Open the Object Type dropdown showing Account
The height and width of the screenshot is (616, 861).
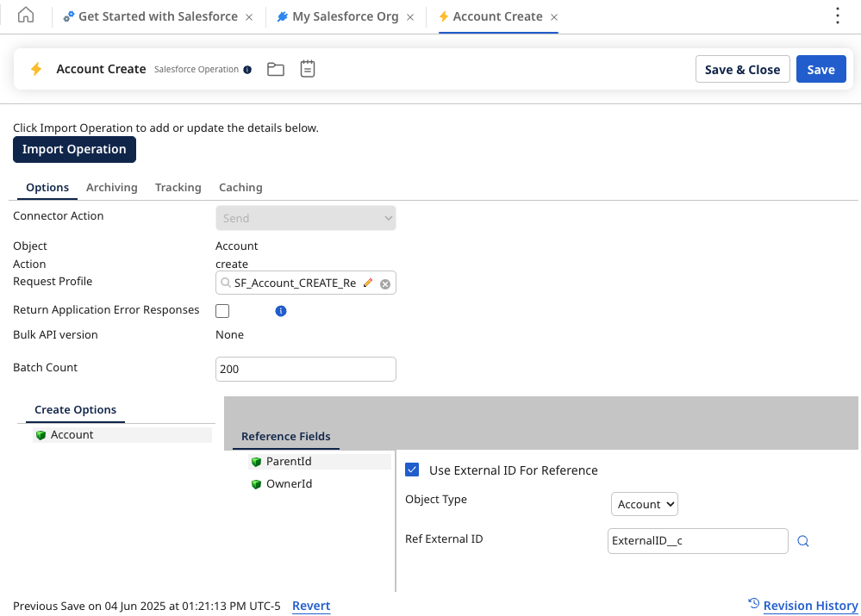(x=644, y=504)
